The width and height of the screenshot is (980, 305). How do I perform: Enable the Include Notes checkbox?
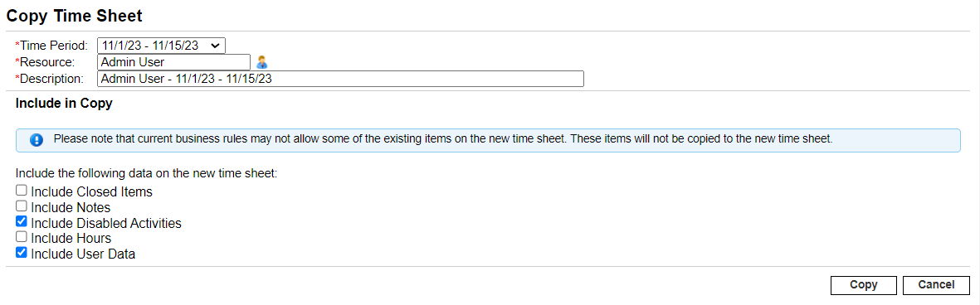pyautogui.click(x=22, y=206)
